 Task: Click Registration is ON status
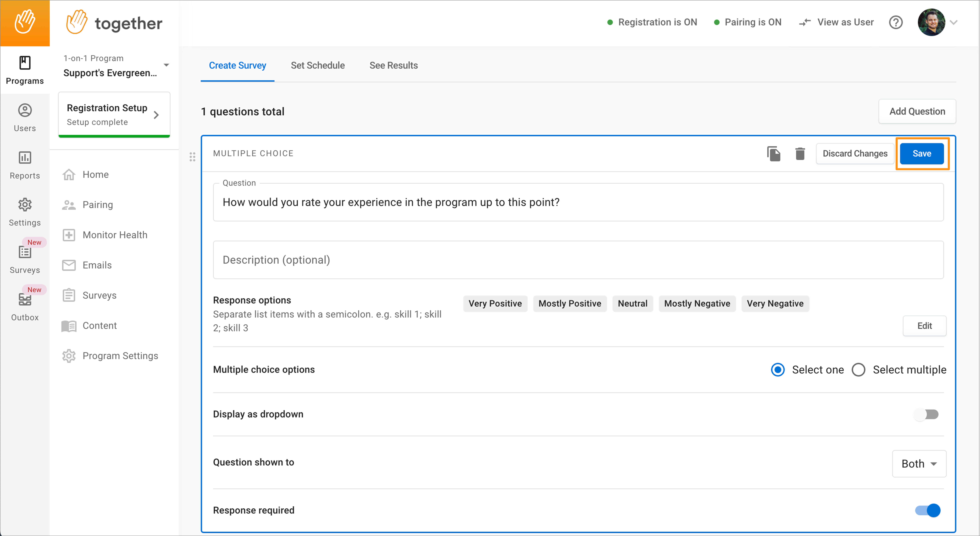click(x=652, y=22)
